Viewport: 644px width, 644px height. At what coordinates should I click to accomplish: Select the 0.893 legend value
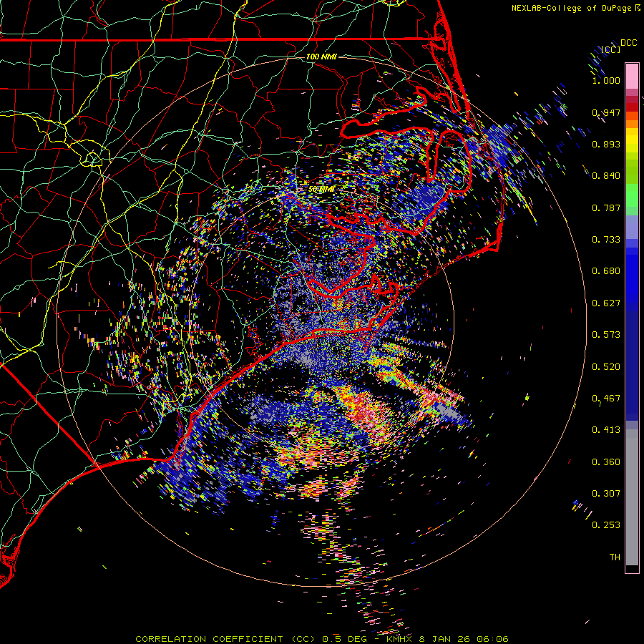click(606, 144)
